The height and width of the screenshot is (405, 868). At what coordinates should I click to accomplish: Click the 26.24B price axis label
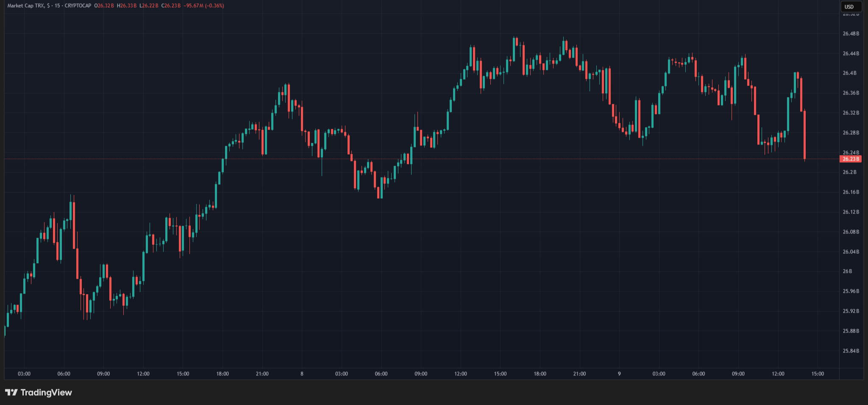coord(851,153)
